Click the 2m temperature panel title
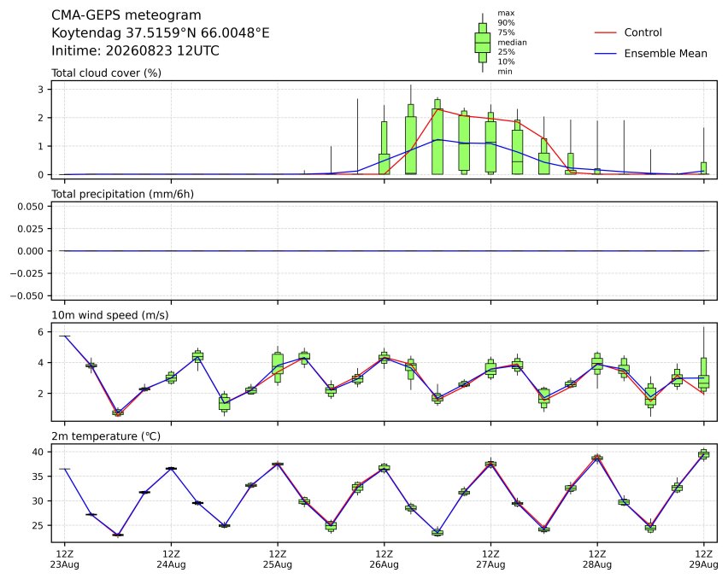728x579 pixels. tap(106, 436)
